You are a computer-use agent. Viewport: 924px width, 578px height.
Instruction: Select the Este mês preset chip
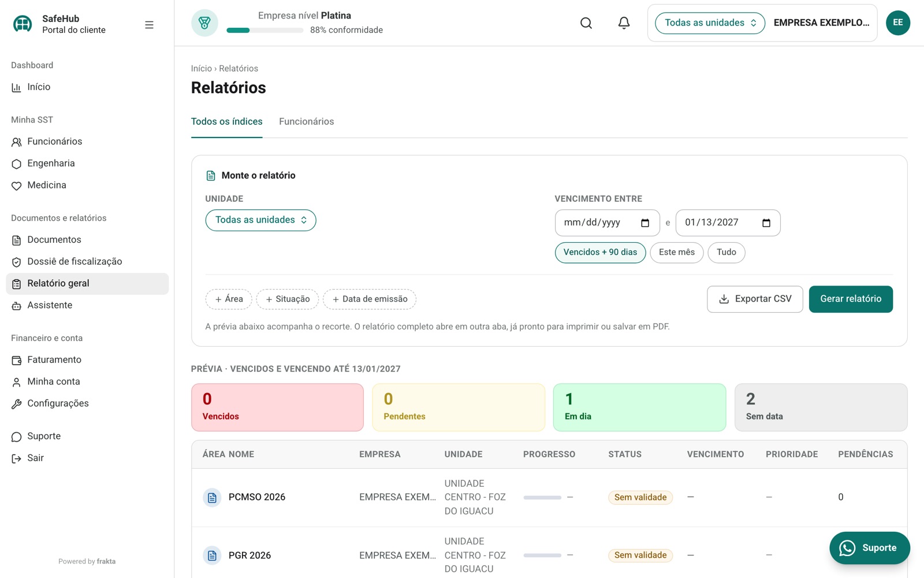[x=676, y=253]
